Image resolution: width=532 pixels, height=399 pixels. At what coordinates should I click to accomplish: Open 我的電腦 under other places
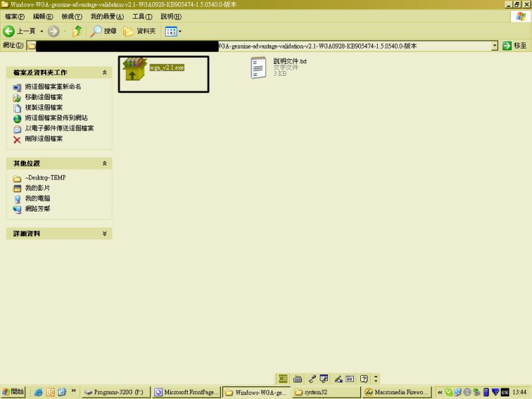click(x=38, y=198)
